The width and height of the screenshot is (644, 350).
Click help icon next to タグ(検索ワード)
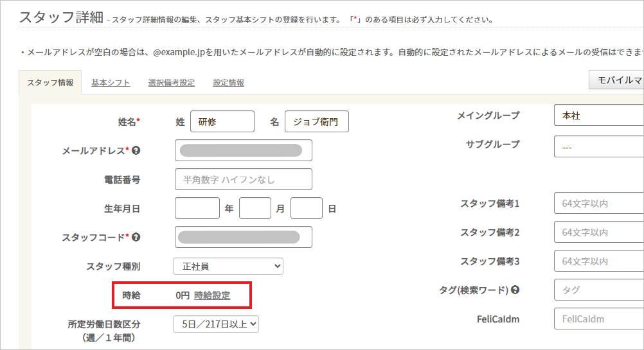click(515, 290)
